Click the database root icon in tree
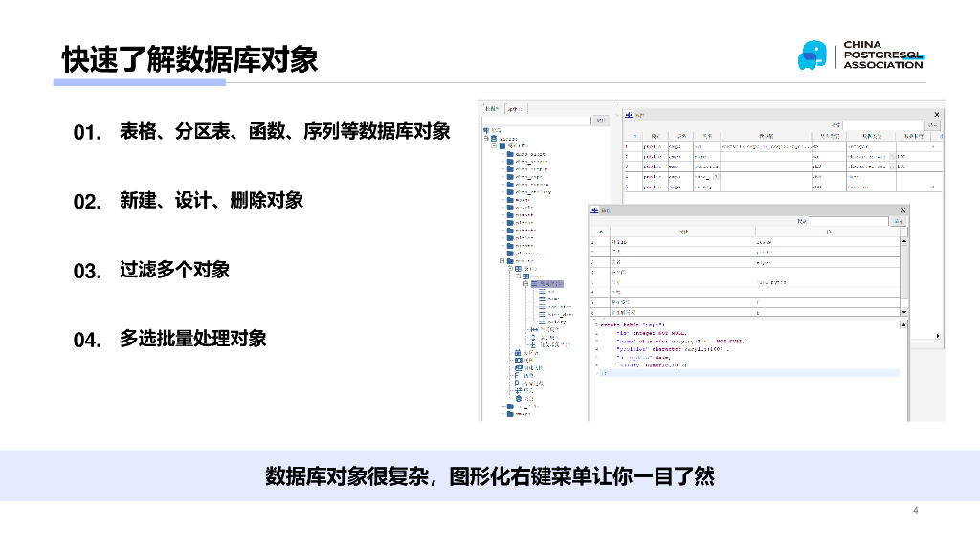 (x=494, y=139)
